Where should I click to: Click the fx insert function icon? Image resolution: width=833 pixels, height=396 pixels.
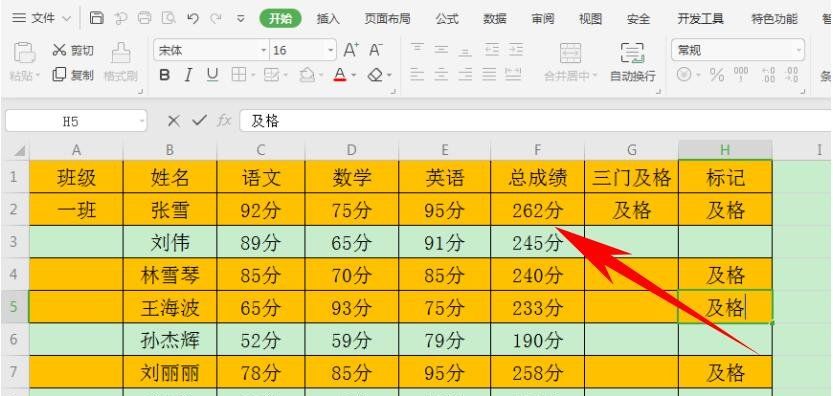(224, 121)
